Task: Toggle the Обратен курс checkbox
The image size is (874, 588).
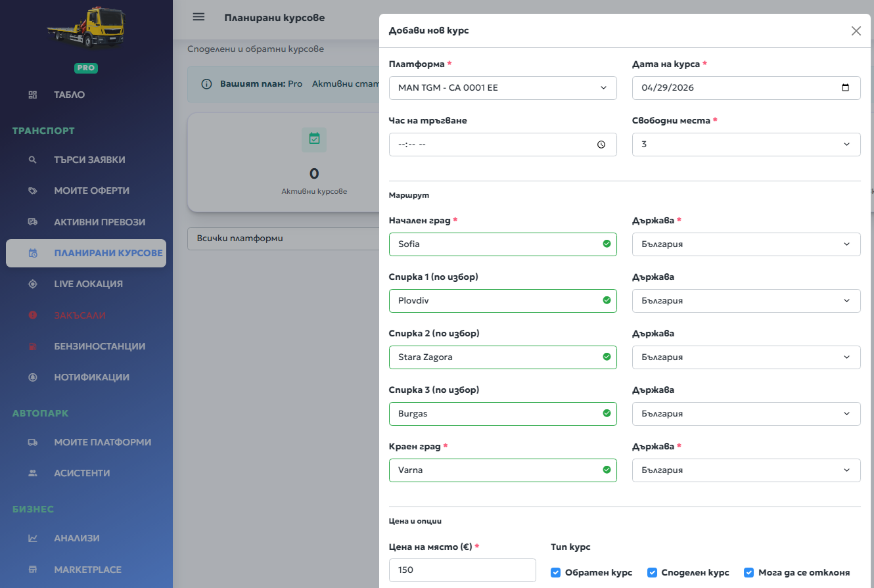Action: pyautogui.click(x=555, y=572)
